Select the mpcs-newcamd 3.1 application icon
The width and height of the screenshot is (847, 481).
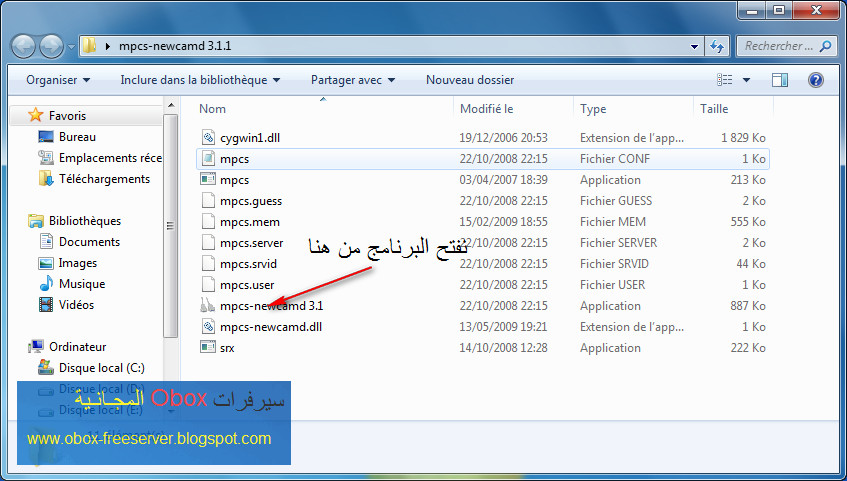coord(207,305)
